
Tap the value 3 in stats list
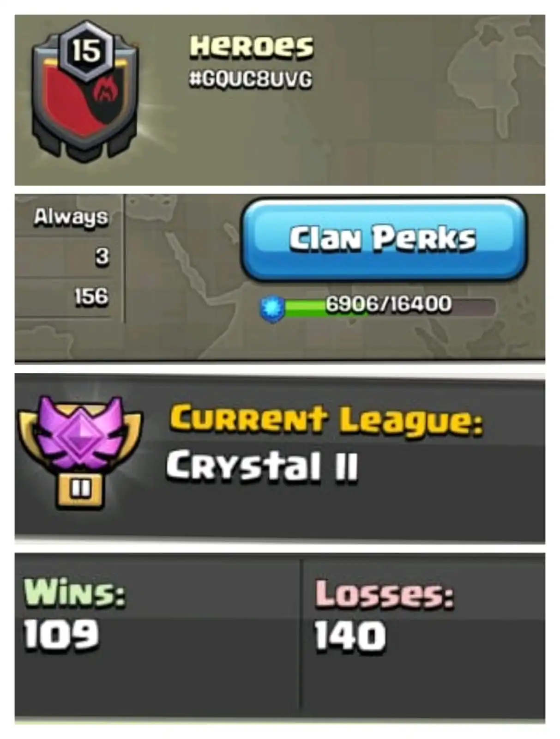[102, 256]
